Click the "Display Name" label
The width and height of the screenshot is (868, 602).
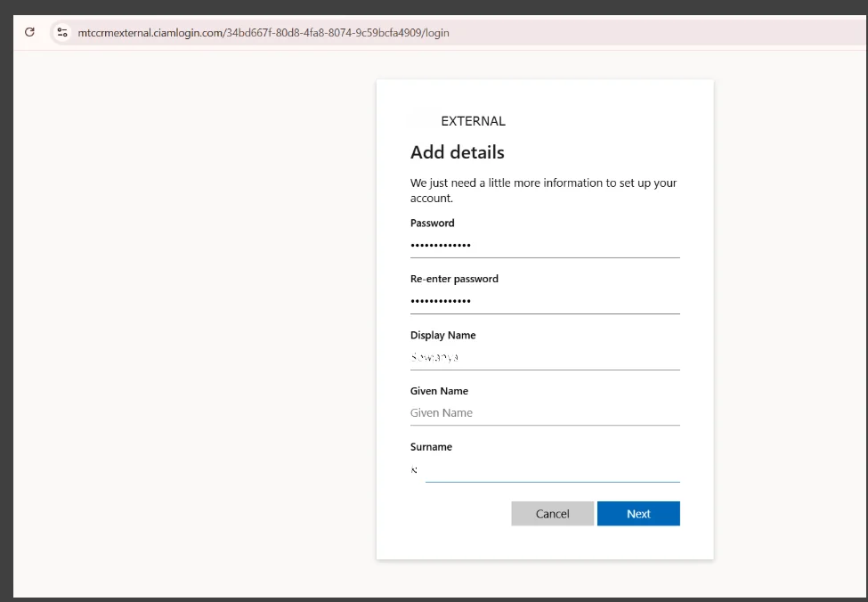pyautogui.click(x=442, y=335)
